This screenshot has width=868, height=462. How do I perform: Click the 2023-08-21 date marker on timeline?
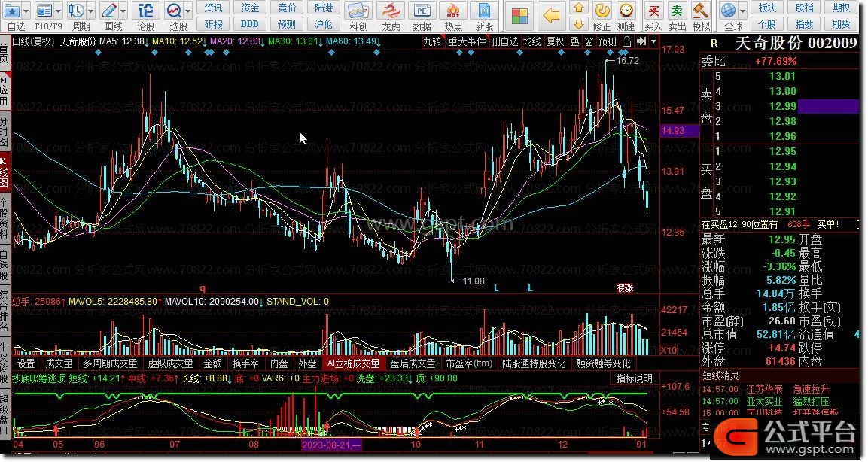click(331, 444)
